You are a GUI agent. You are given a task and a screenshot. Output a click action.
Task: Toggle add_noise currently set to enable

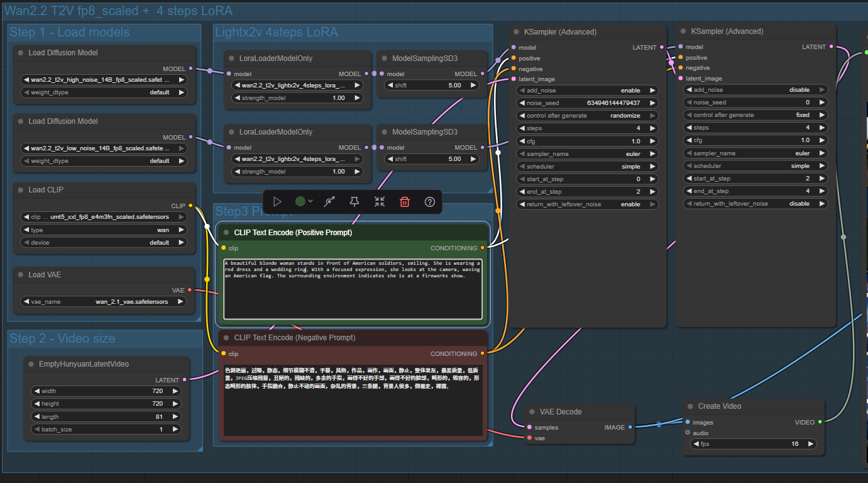(x=587, y=91)
